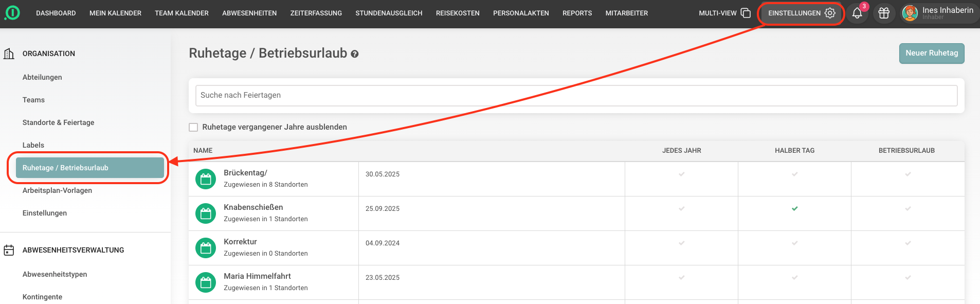Toggle Jedes Jahr check for Korrektur
The height and width of the screenshot is (304, 980).
(682, 243)
